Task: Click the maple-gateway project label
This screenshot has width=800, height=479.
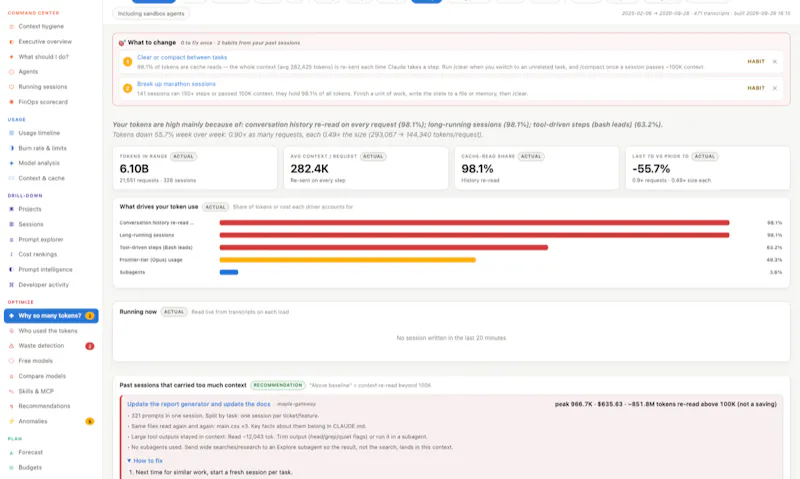Action: (x=296, y=404)
